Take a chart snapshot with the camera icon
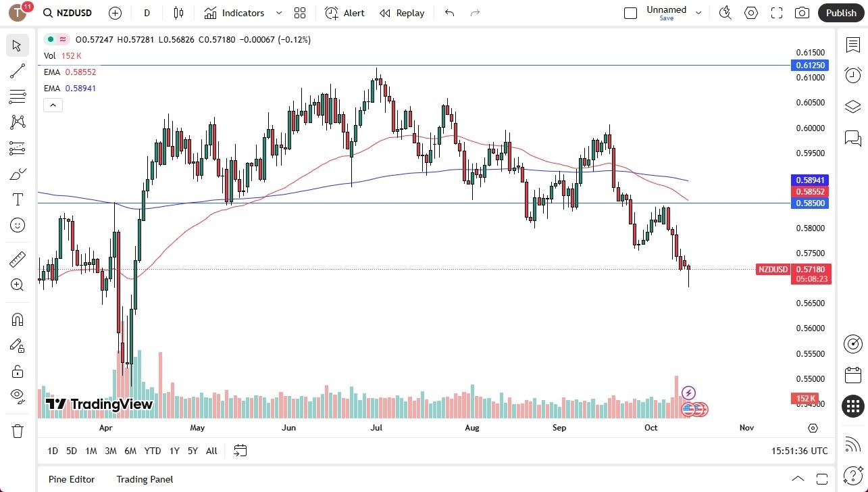This screenshot has height=492, width=868. [802, 13]
